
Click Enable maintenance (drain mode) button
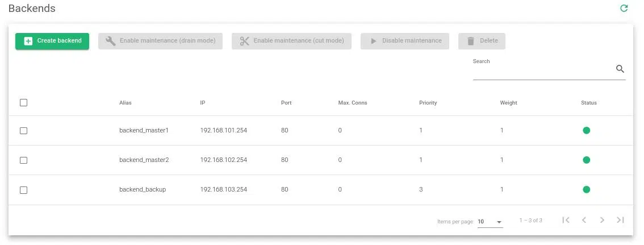click(x=160, y=41)
